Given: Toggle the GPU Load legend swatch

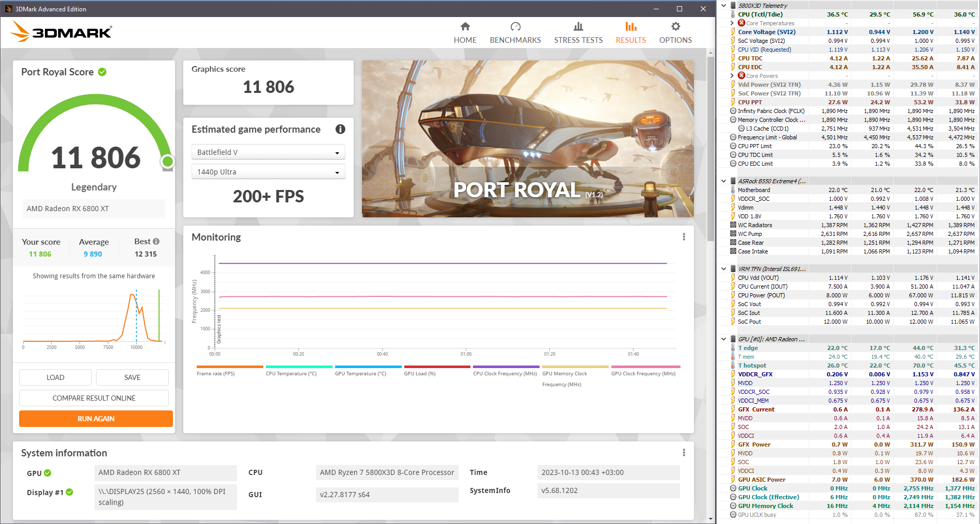Looking at the screenshot, I should tap(437, 367).
